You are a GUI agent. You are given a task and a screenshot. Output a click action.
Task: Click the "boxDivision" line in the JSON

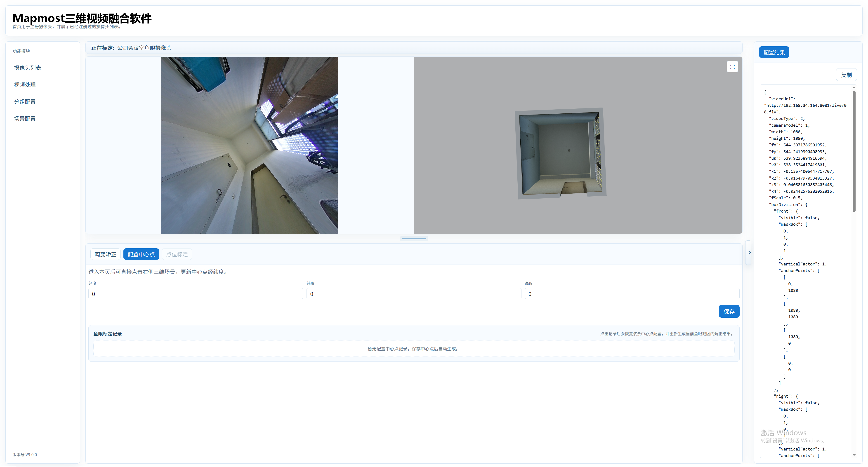[788, 205]
